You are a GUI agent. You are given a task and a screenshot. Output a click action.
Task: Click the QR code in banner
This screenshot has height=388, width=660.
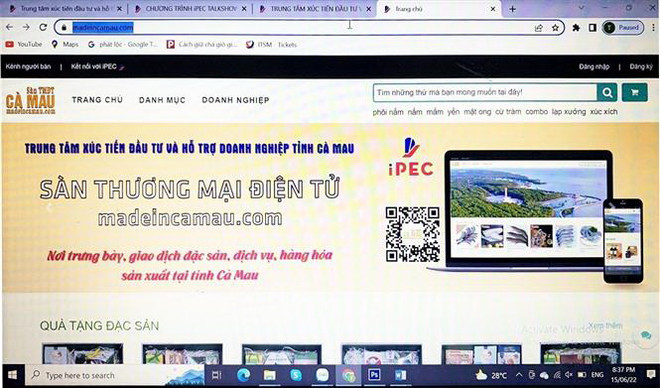(x=412, y=234)
